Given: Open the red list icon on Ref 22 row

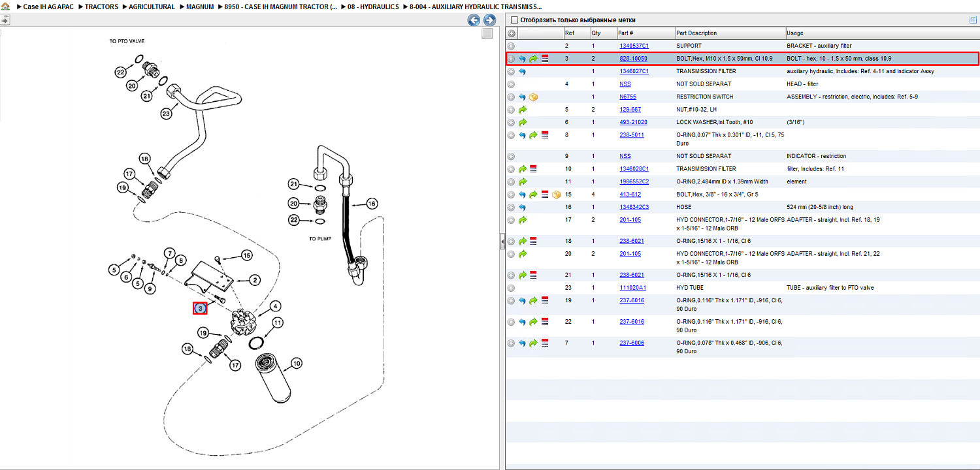Looking at the screenshot, I should pyautogui.click(x=545, y=322).
